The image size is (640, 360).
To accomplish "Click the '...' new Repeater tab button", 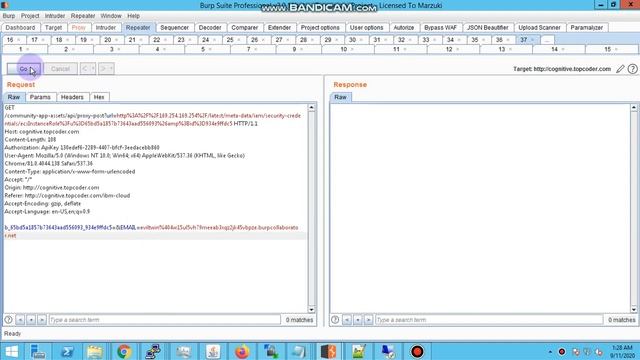I will click(x=547, y=40).
